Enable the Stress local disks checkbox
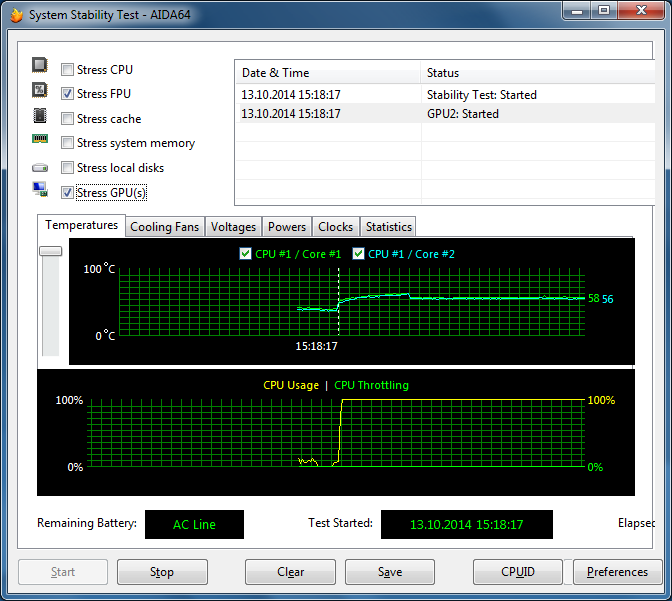The image size is (672, 601). click(x=67, y=167)
